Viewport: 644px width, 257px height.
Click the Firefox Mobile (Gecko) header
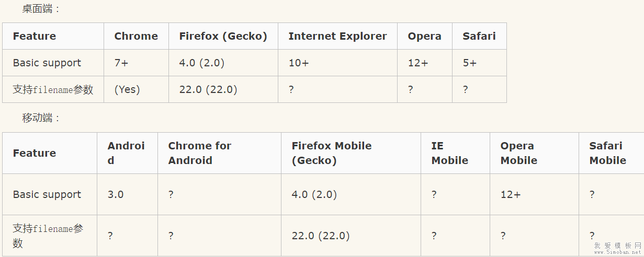(332, 153)
